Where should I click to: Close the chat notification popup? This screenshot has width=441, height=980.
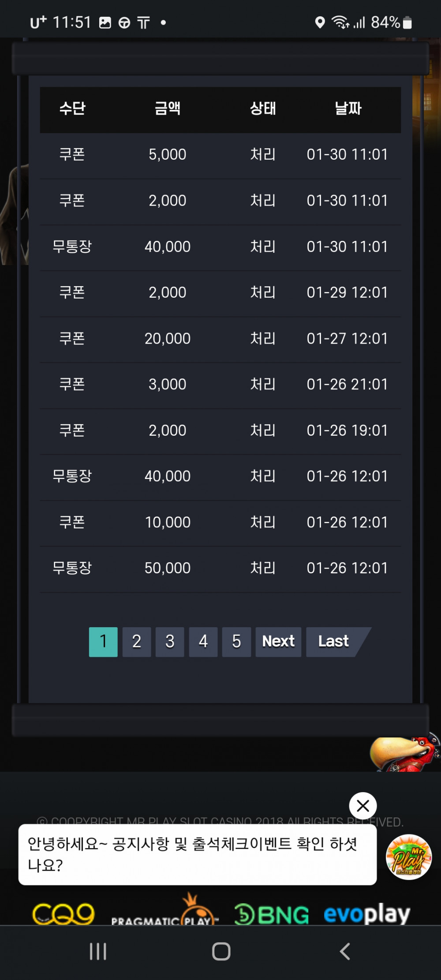(363, 806)
